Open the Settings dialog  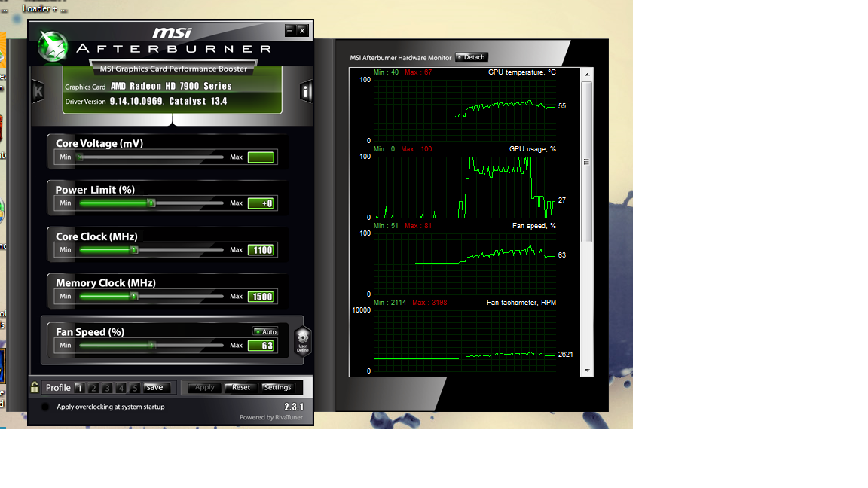[x=277, y=387]
